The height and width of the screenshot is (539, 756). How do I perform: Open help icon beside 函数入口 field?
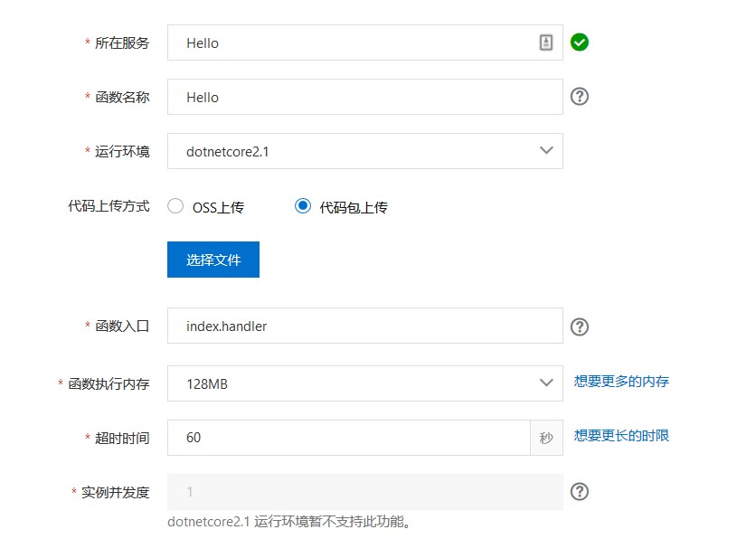tap(579, 326)
